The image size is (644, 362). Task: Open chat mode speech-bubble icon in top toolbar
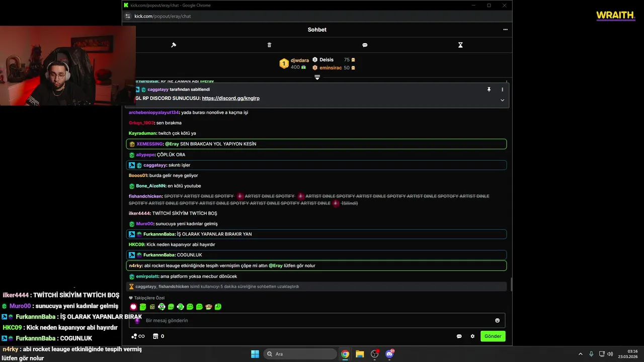(x=365, y=45)
